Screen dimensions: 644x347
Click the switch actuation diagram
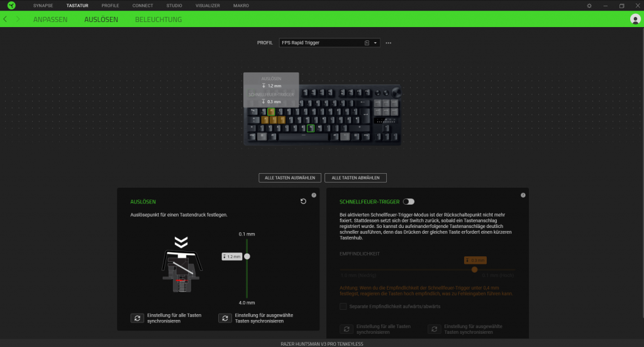[x=182, y=265]
